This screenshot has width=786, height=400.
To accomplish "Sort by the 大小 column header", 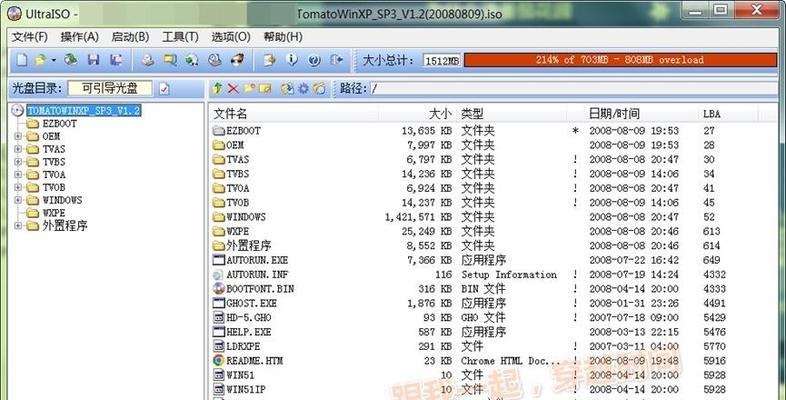I will [x=416, y=114].
